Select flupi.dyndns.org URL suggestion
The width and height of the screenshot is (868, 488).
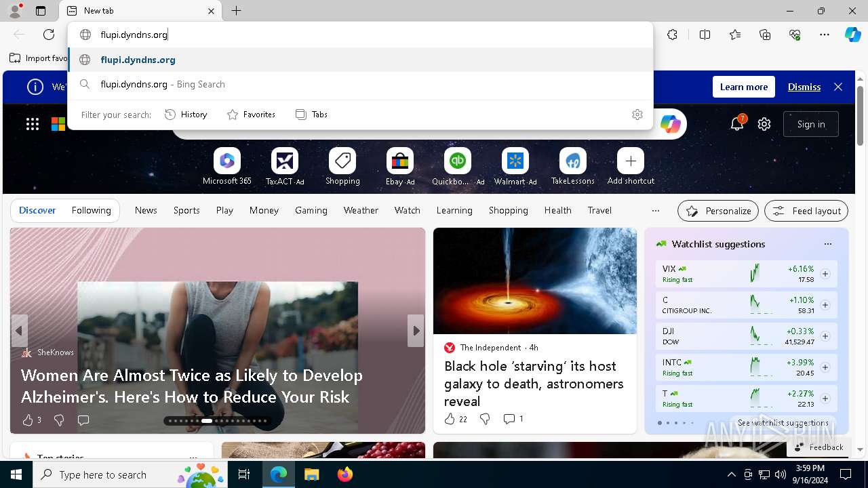click(x=360, y=60)
